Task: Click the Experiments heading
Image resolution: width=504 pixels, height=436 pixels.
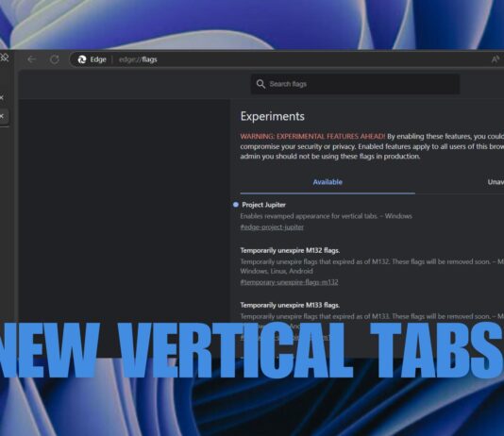Action: (x=272, y=116)
